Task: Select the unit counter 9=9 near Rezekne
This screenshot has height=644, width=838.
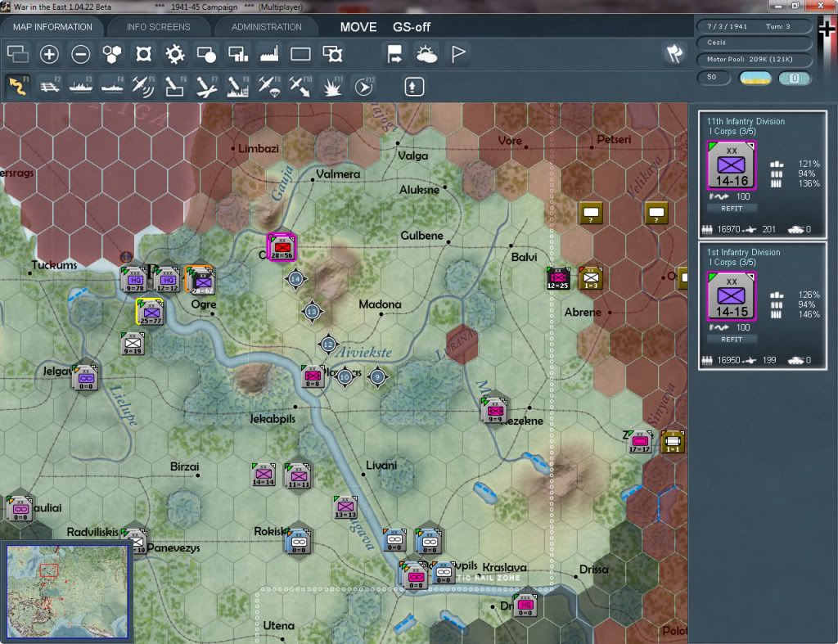Action: pos(495,410)
